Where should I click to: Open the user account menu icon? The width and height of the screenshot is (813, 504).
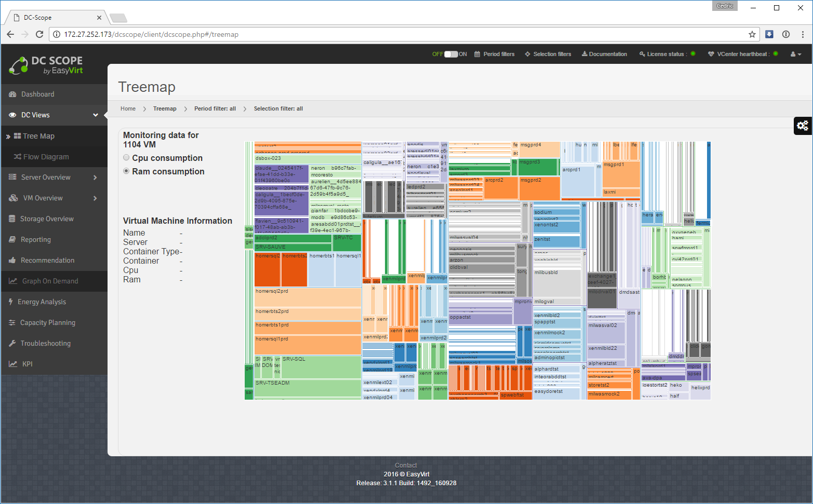pyautogui.click(x=795, y=54)
